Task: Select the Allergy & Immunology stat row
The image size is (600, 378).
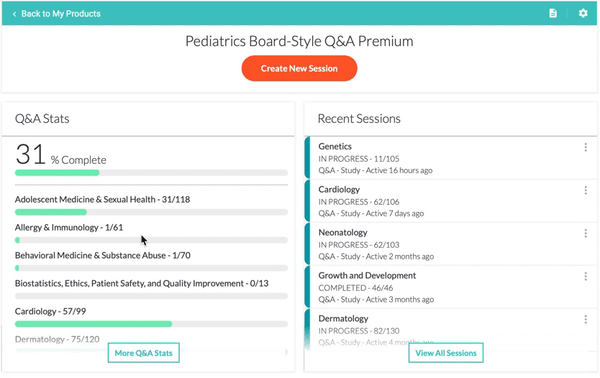Action: pyautogui.click(x=151, y=233)
